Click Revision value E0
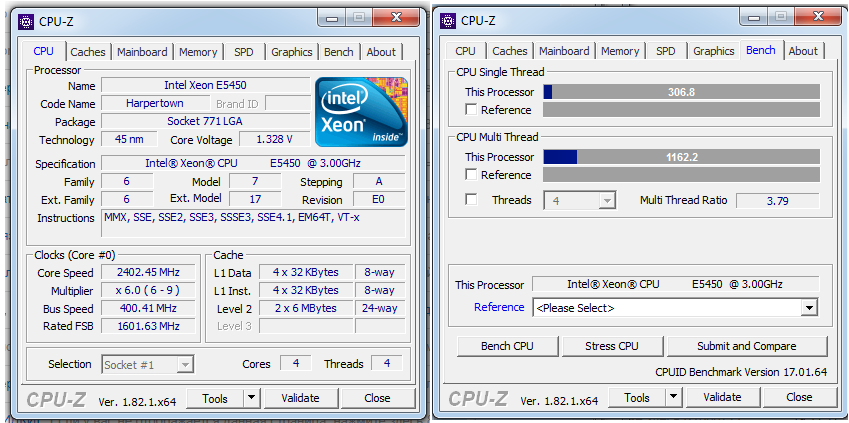The height and width of the screenshot is (423, 849). tap(378, 199)
